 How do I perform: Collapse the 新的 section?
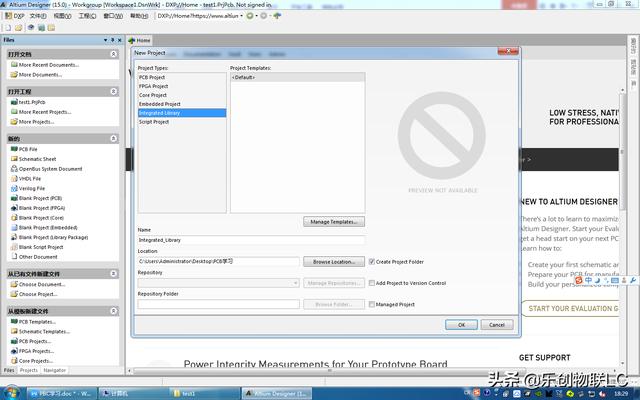(113, 139)
